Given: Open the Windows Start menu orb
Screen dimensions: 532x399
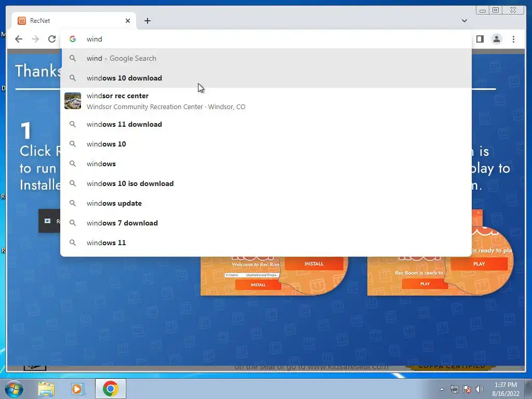Looking at the screenshot, I should pyautogui.click(x=14, y=389).
